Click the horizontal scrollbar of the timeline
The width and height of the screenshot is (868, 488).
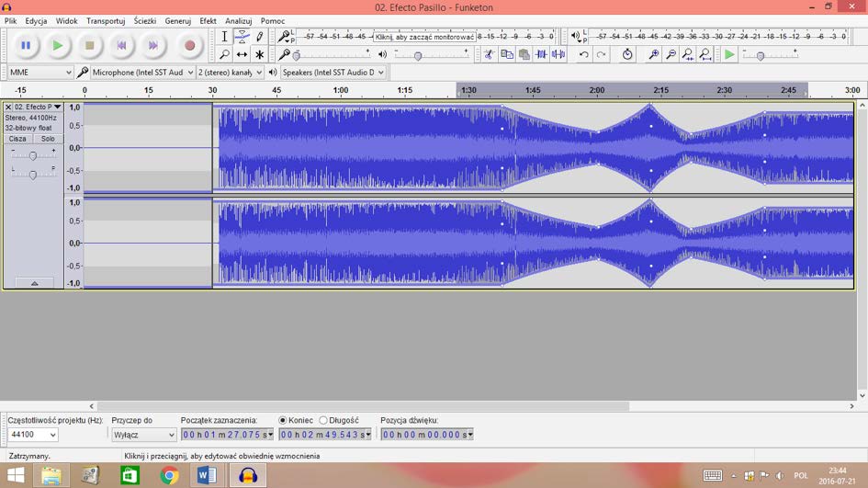click(363, 406)
